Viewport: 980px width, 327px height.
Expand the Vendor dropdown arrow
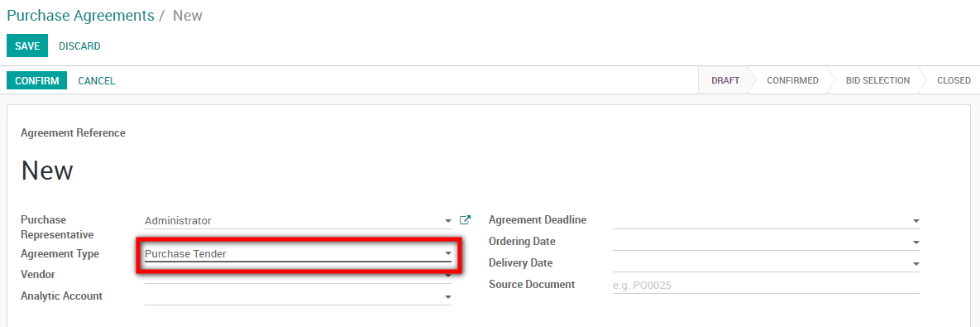pos(447,276)
